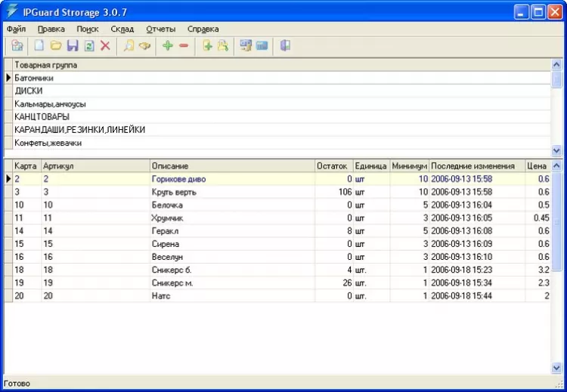Click the save floppy disk icon
The width and height of the screenshot is (567, 392).
coord(73,46)
